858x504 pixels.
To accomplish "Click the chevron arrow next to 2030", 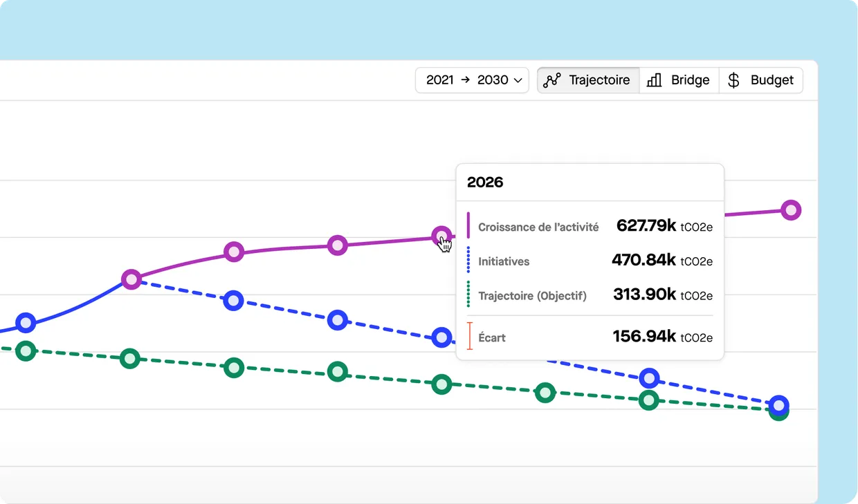I will [518, 81].
